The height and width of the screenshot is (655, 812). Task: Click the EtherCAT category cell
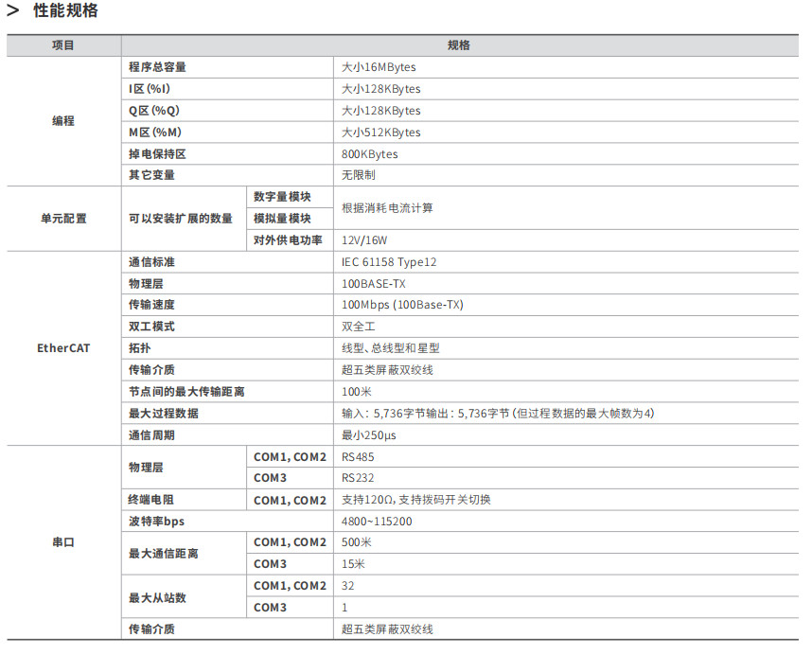63,347
